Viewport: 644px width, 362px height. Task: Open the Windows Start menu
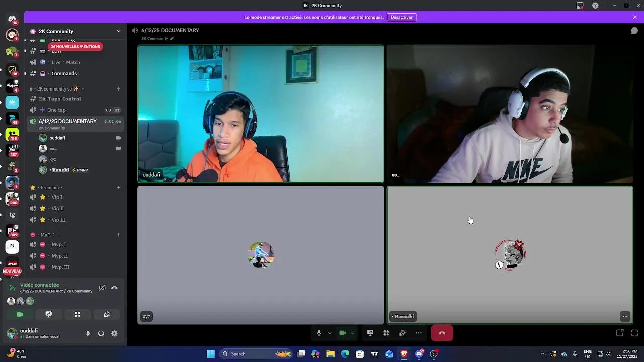[211, 354]
